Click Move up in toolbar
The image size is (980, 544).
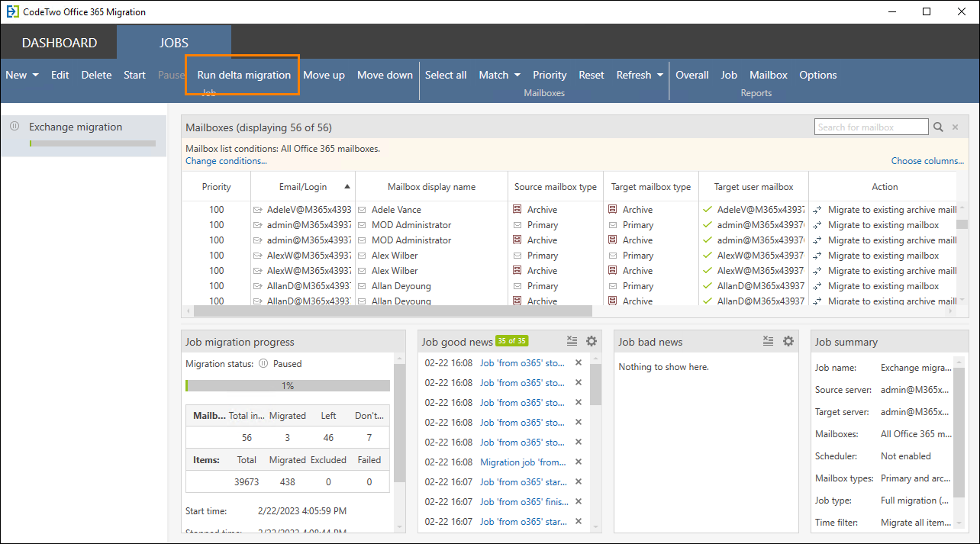[324, 75]
